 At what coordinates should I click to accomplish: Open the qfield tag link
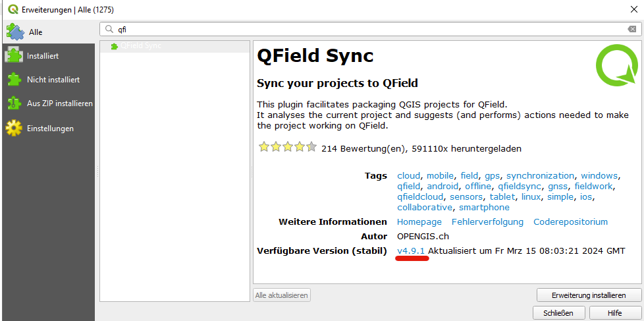coord(409,187)
